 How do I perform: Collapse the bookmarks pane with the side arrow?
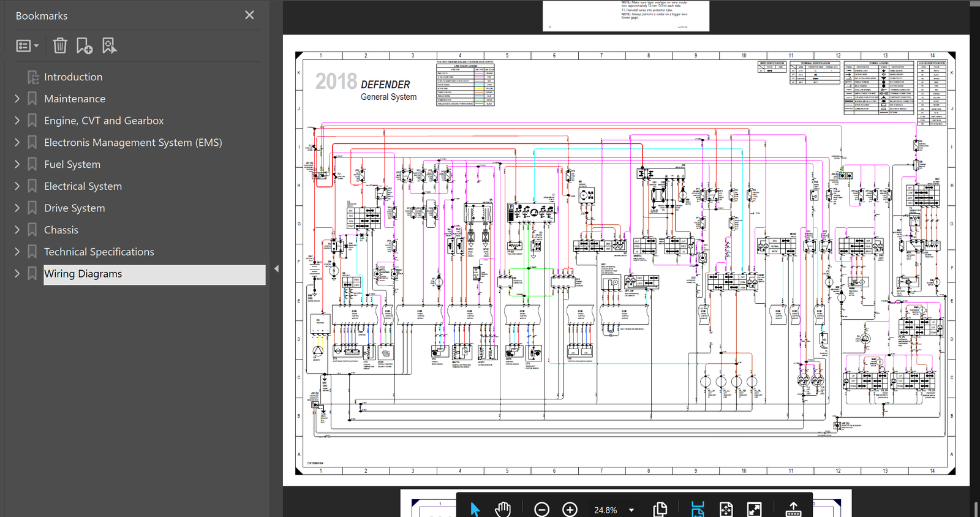(276, 268)
